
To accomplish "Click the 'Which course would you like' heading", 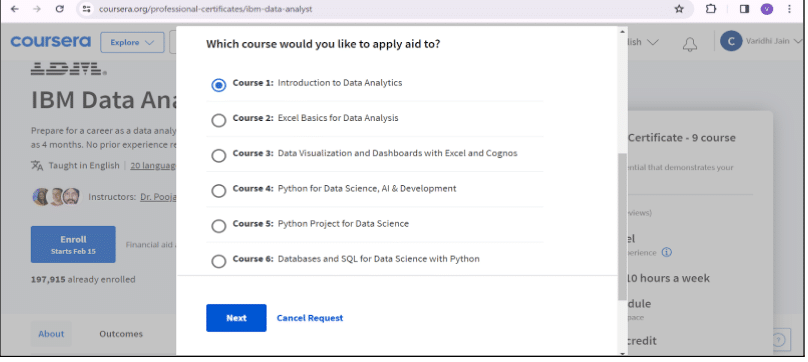I will (x=323, y=44).
